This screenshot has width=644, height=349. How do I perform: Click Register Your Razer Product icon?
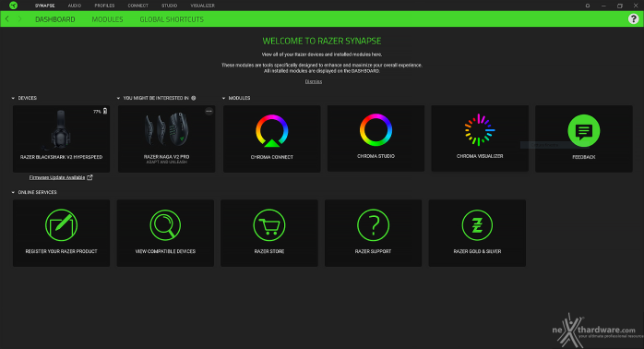[x=61, y=225]
